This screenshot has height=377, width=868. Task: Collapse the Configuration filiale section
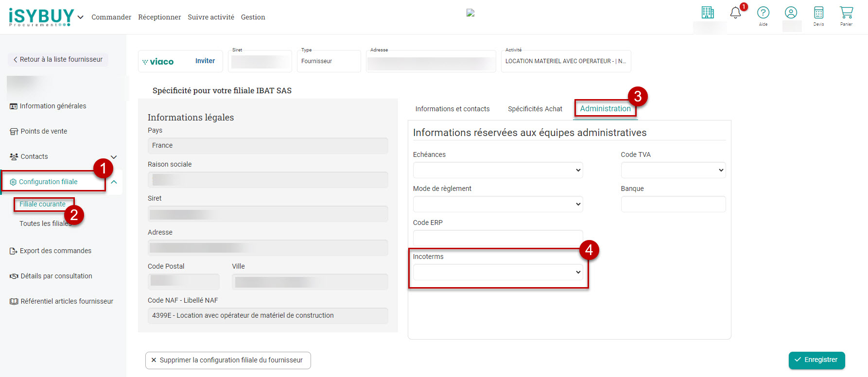pyautogui.click(x=114, y=182)
